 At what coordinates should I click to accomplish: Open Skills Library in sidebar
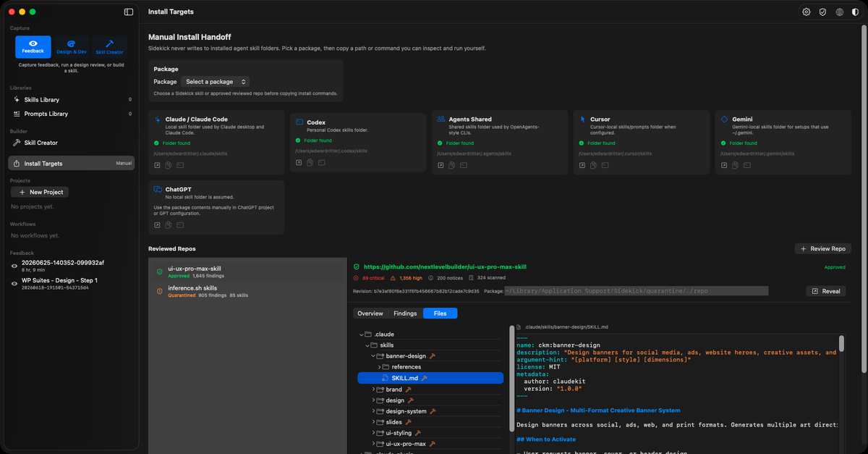tap(72, 99)
